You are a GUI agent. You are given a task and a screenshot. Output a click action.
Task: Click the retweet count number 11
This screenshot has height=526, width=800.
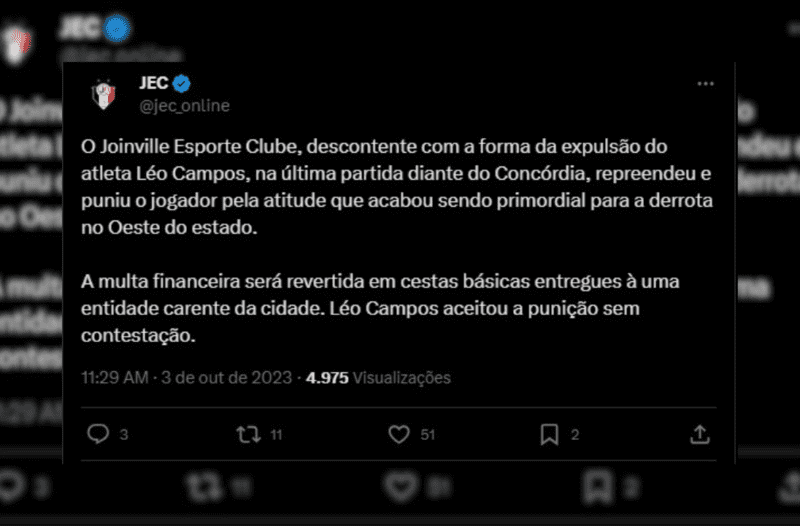click(x=276, y=435)
